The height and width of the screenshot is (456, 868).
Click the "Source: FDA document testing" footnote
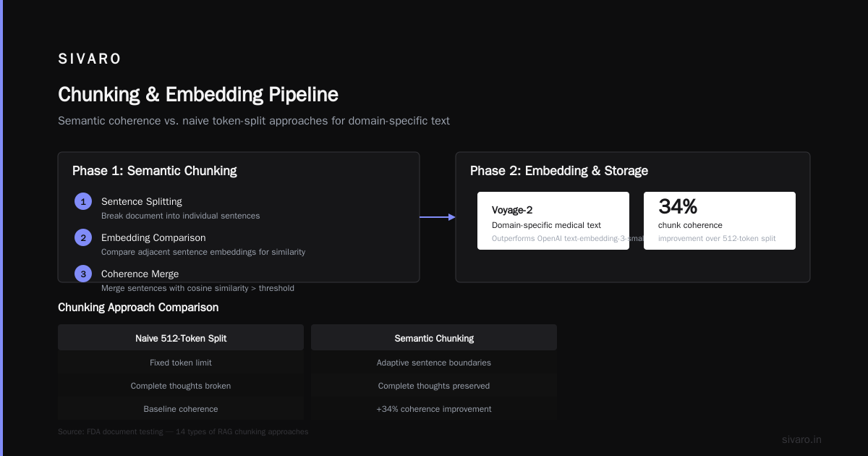click(x=183, y=431)
